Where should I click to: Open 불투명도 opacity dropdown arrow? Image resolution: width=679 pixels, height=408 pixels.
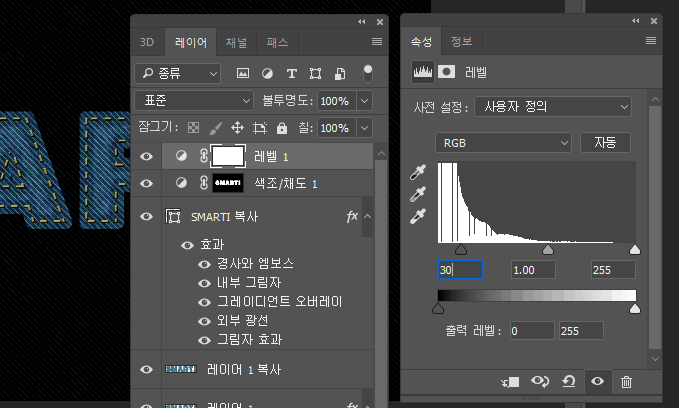point(365,101)
